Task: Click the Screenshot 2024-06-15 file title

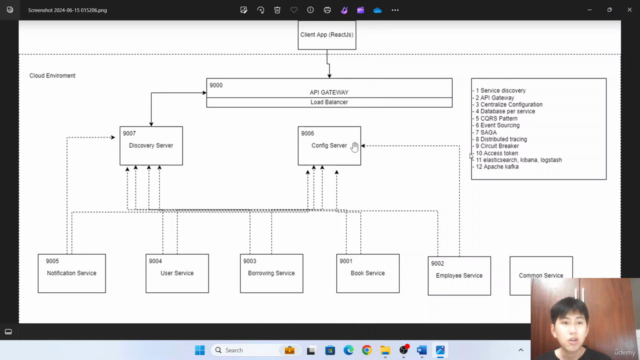Action: [67, 10]
